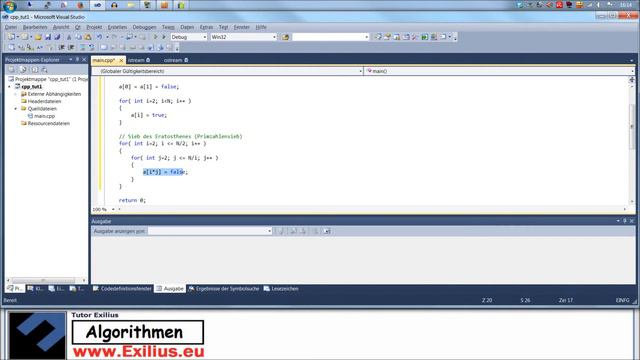Viewport: 640px width, 360px height.
Task: Click the Find in Files icon
Action: point(285,37)
